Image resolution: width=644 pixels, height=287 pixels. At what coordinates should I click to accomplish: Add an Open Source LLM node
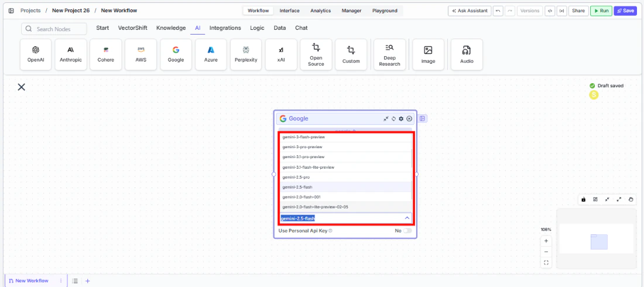click(316, 54)
